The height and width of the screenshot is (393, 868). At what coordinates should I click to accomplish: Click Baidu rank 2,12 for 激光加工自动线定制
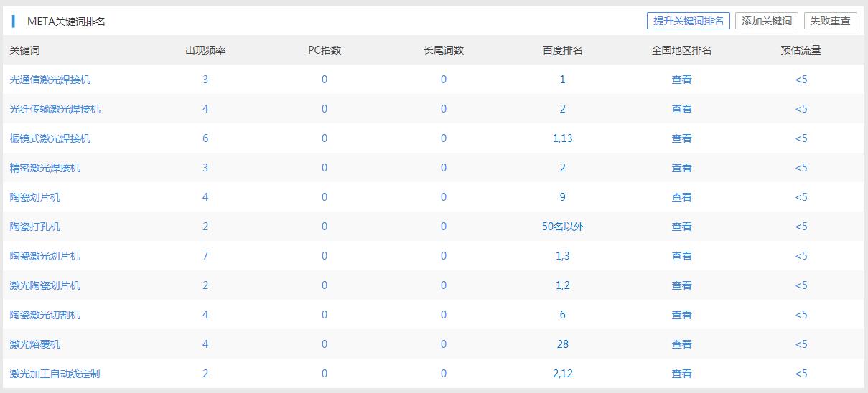(562, 374)
